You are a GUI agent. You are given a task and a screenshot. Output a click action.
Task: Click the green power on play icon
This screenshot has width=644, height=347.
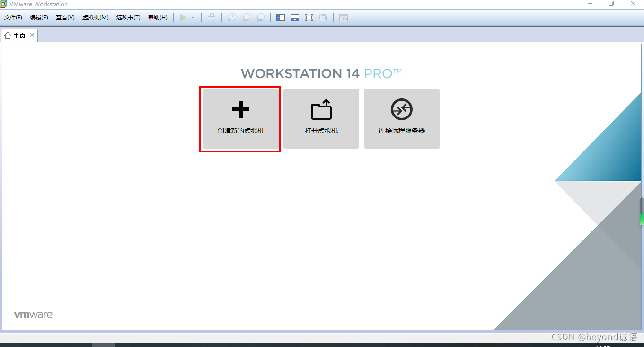click(183, 18)
